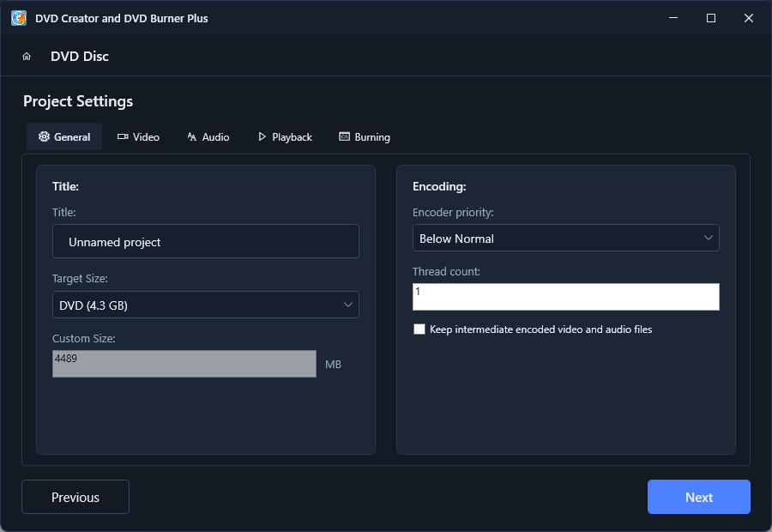Image resolution: width=772 pixels, height=532 pixels.
Task: Proceed with the Next button
Action: 698,497
